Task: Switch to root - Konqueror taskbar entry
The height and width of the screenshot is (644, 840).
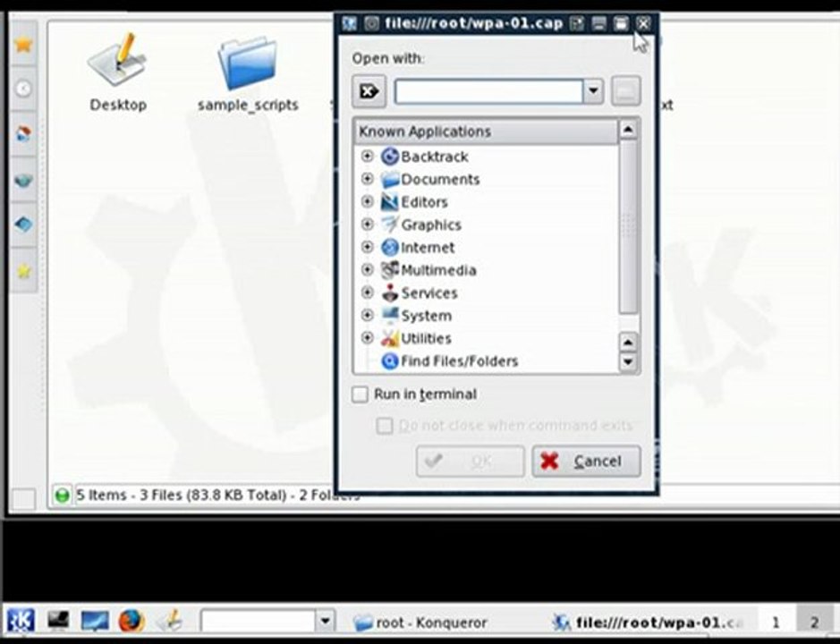Action: tap(420, 623)
